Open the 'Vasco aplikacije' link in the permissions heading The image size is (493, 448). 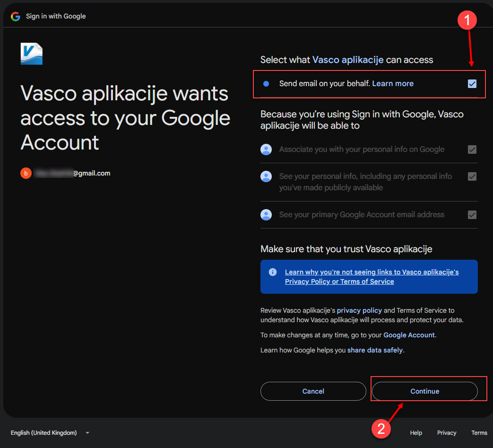(x=348, y=60)
